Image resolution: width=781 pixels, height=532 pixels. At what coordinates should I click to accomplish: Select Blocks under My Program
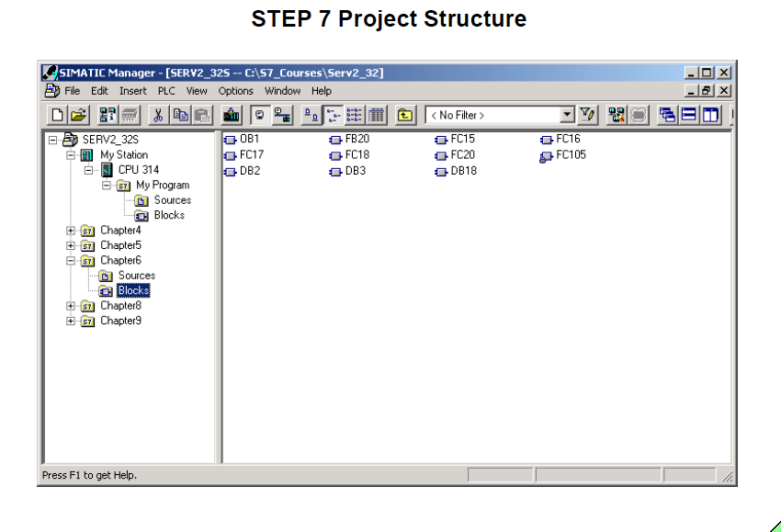169,215
